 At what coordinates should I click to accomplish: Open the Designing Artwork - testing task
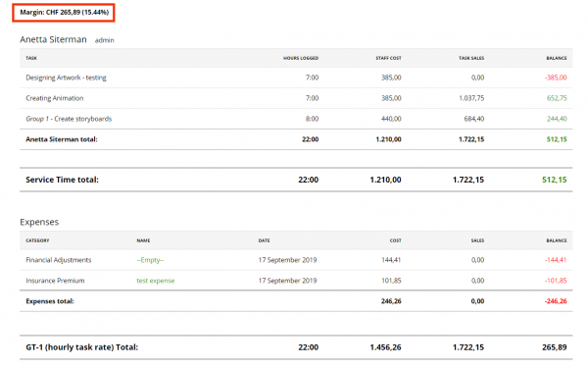66,78
